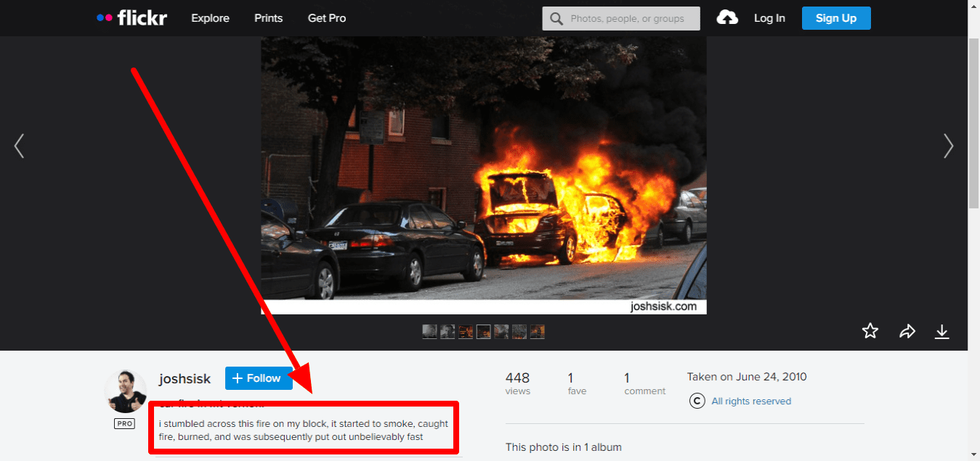The width and height of the screenshot is (980, 461).
Task: Download the photo using download icon
Action: coord(941,331)
